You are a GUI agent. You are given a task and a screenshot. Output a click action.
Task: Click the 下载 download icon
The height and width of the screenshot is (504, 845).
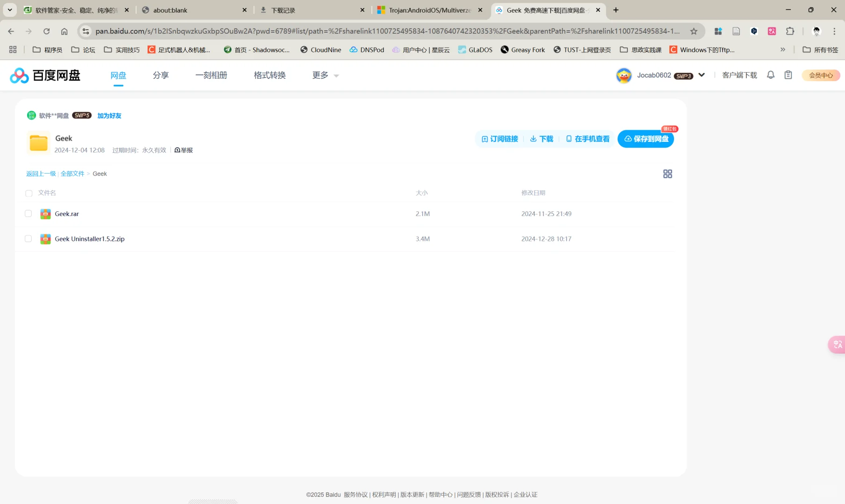tap(540, 139)
